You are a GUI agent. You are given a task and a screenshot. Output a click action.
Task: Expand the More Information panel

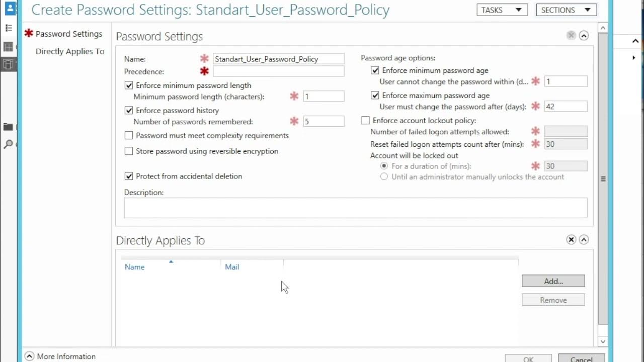click(x=29, y=356)
